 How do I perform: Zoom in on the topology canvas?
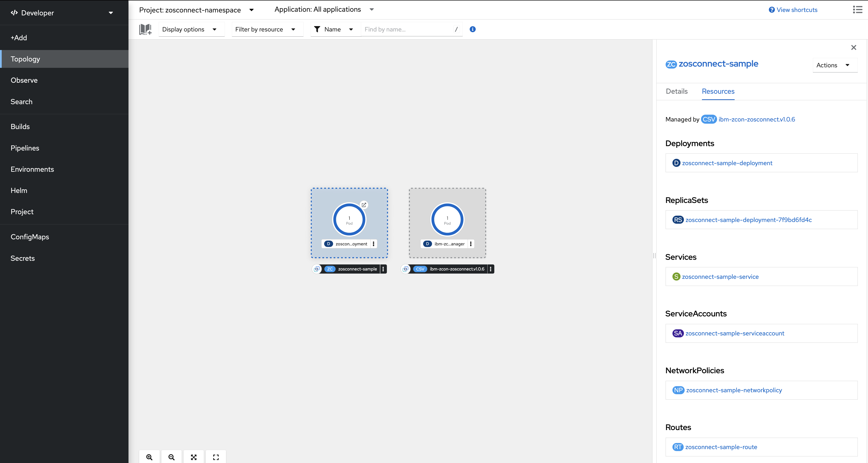[x=149, y=457]
